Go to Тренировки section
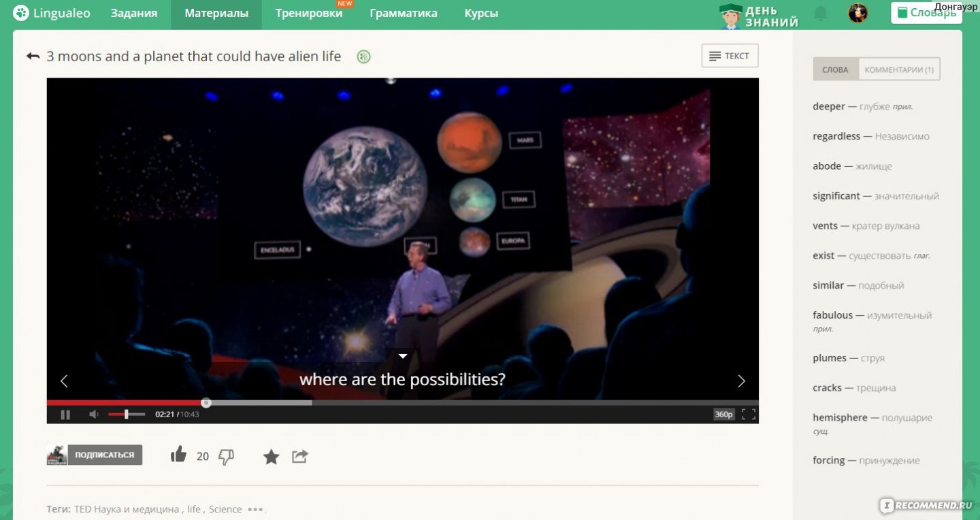980x520 pixels. tap(309, 13)
